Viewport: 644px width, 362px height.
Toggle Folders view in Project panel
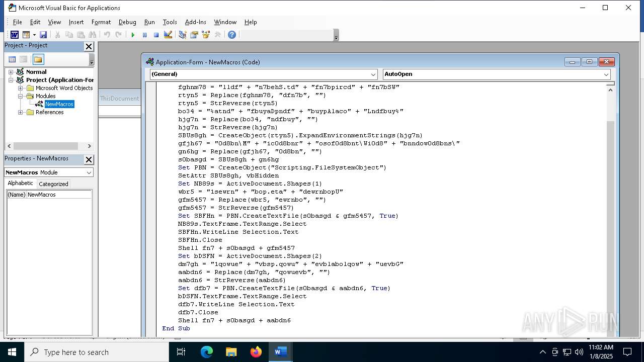tap(38, 59)
